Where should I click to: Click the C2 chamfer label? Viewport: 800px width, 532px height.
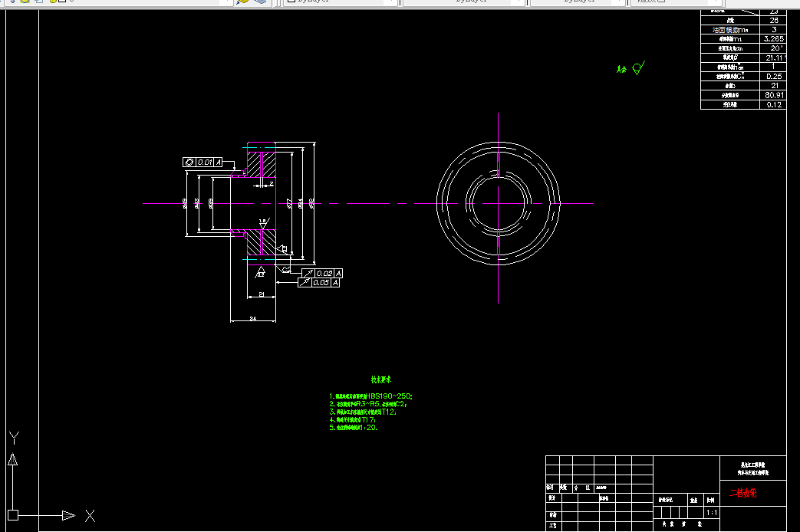(286, 270)
